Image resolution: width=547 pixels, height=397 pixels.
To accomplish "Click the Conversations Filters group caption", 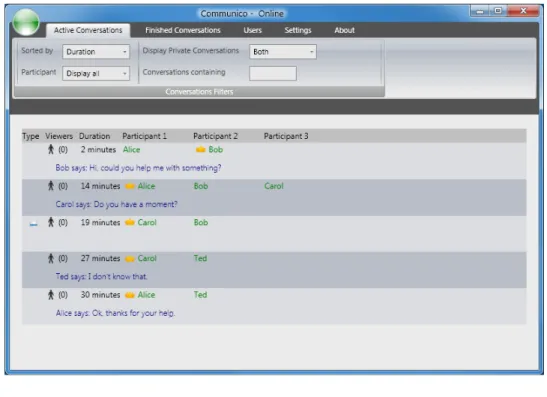I will 199,92.
